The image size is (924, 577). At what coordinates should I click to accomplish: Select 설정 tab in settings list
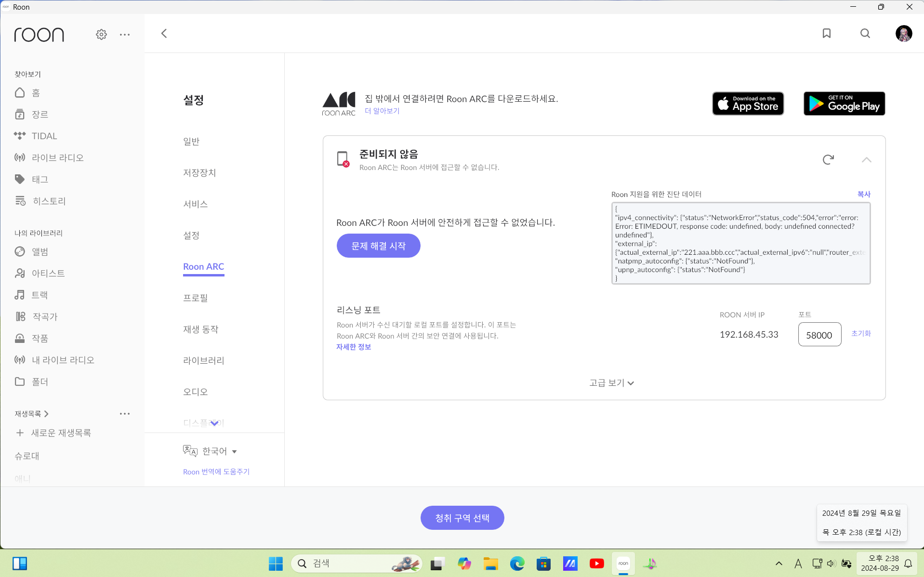click(191, 235)
